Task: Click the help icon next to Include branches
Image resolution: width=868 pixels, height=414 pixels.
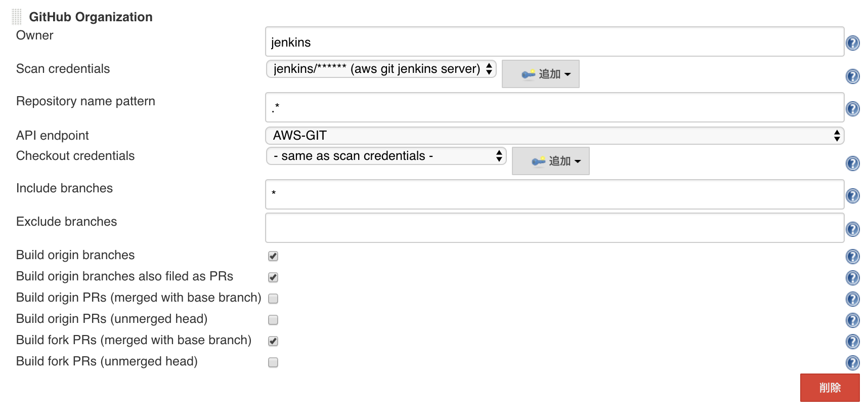Action: pos(852,195)
